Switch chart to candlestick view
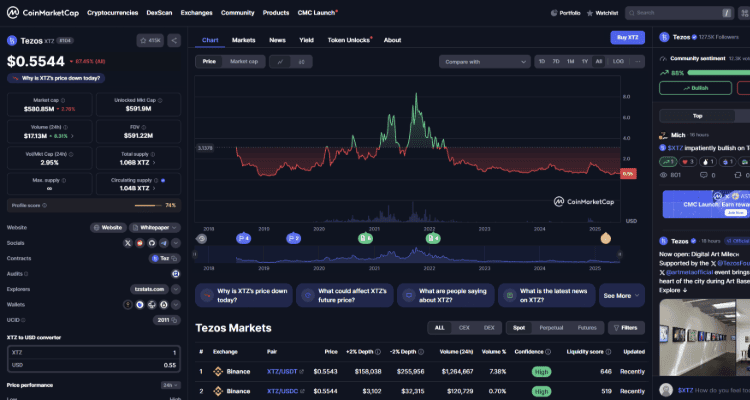The image size is (750, 400). click(301, 62)
